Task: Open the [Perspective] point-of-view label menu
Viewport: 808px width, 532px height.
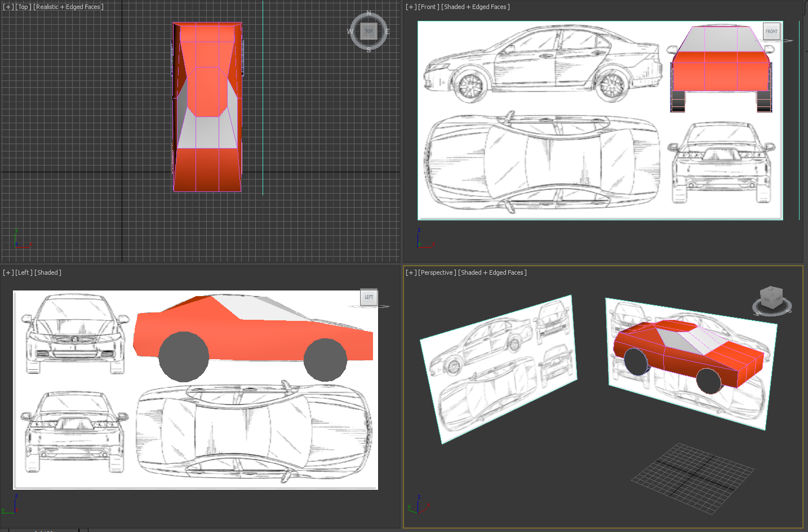Action: pyautogui.click(x=437, y=272)
